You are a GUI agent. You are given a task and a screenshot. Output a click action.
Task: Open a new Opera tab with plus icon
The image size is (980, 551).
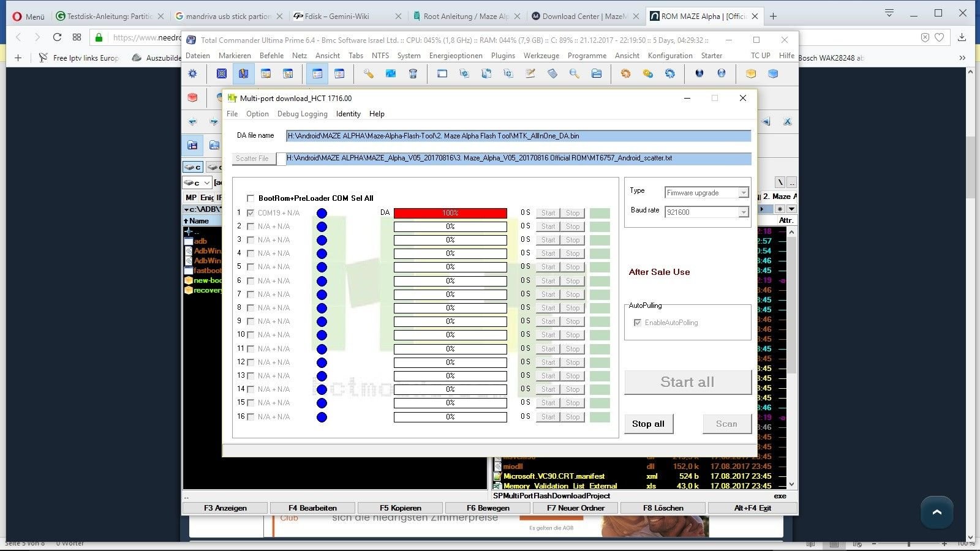click(773, 17)
